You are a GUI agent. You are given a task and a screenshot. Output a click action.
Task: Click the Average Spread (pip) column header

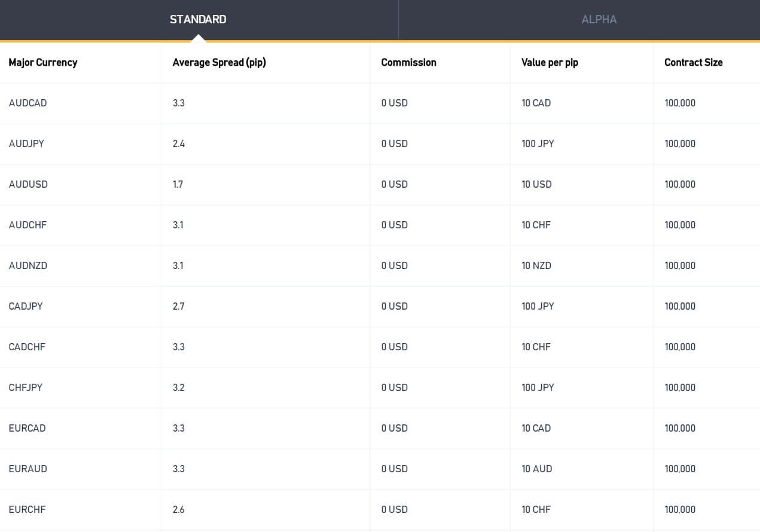[219, 62]
